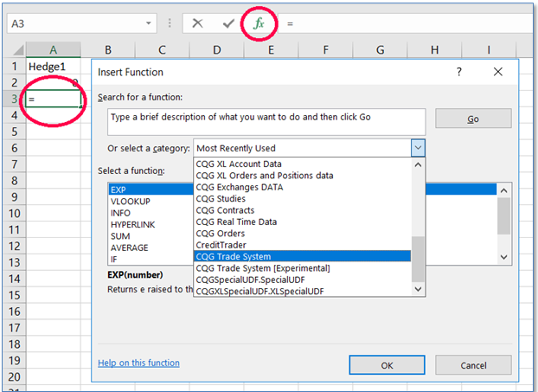Select column B header
Viewport: 538px width, 392px height.
pyautogui.click(x=108, y=50)
